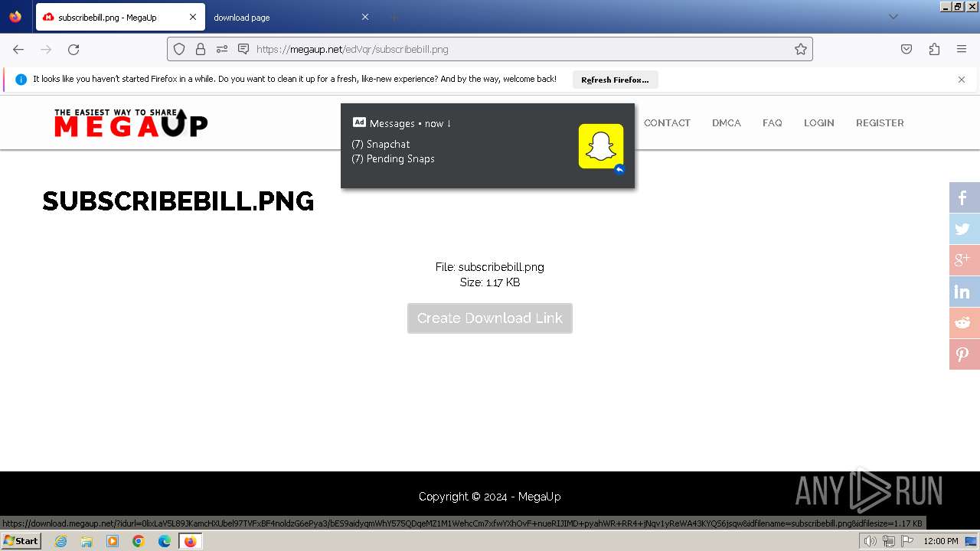
Task: Open File Explorer folder in taskbar
Action: click(87, 541)
